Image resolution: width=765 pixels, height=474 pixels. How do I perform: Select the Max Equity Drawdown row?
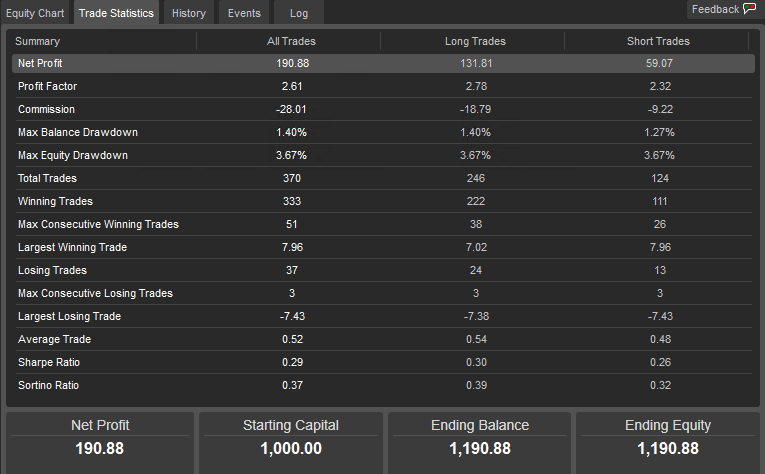tap(383, 155)
